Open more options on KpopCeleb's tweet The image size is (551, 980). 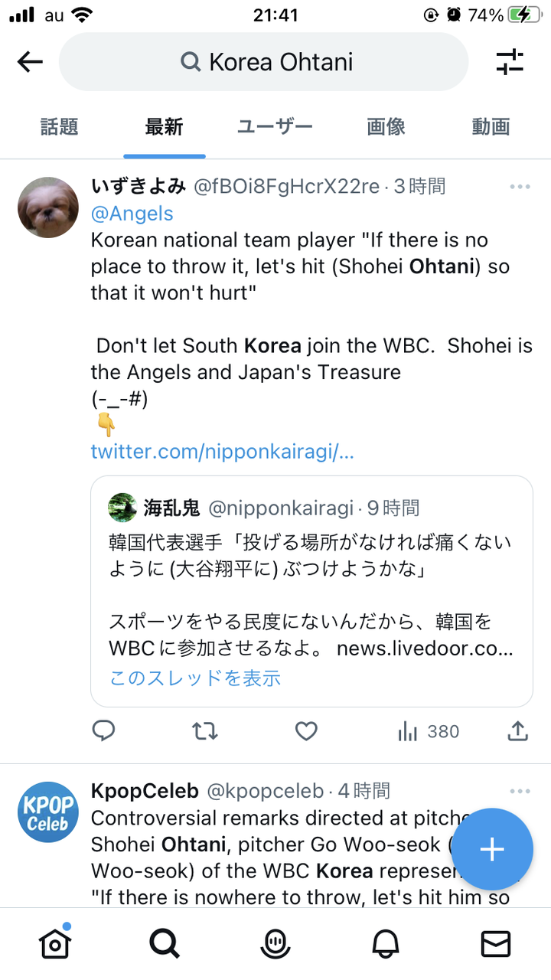[x=520, y=791]
